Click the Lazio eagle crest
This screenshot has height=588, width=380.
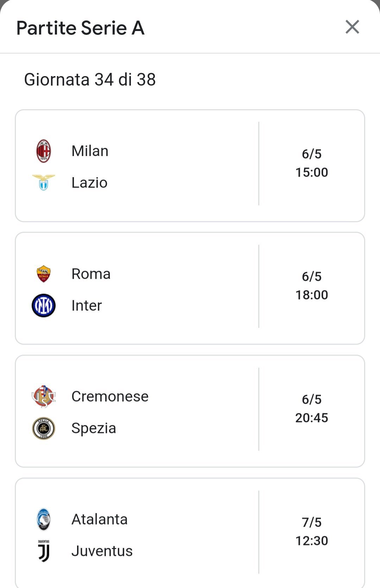[x=44, y=182]
